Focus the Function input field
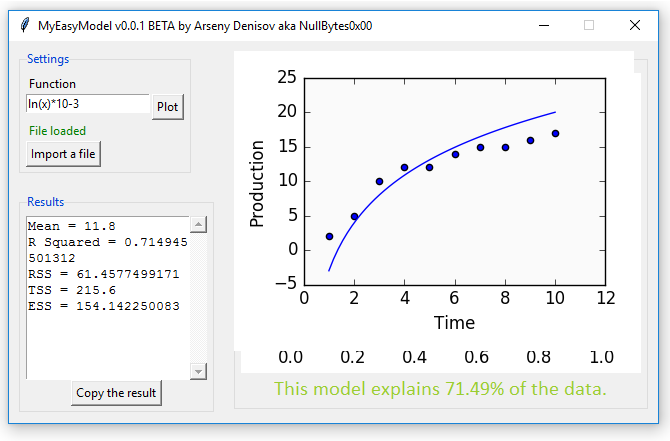 (x=88, y=104)
